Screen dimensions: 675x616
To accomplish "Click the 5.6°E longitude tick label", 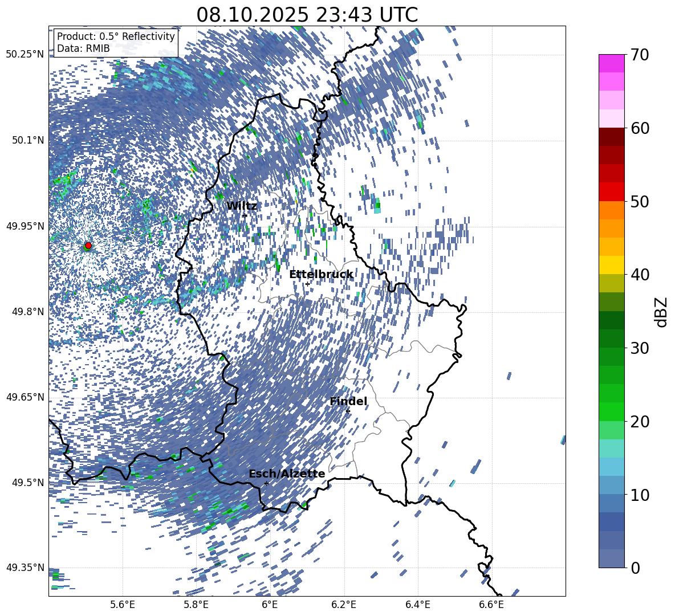I will 123,605.
